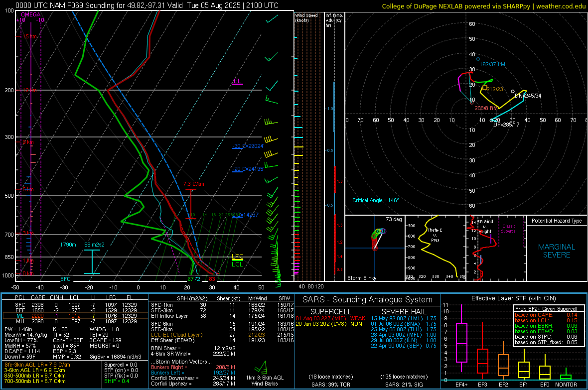The width and height of the screenshot is (588, 390).
Task: Click the 15 May 92 00Z (1M1) hail match
Action: tap(404, 318)
